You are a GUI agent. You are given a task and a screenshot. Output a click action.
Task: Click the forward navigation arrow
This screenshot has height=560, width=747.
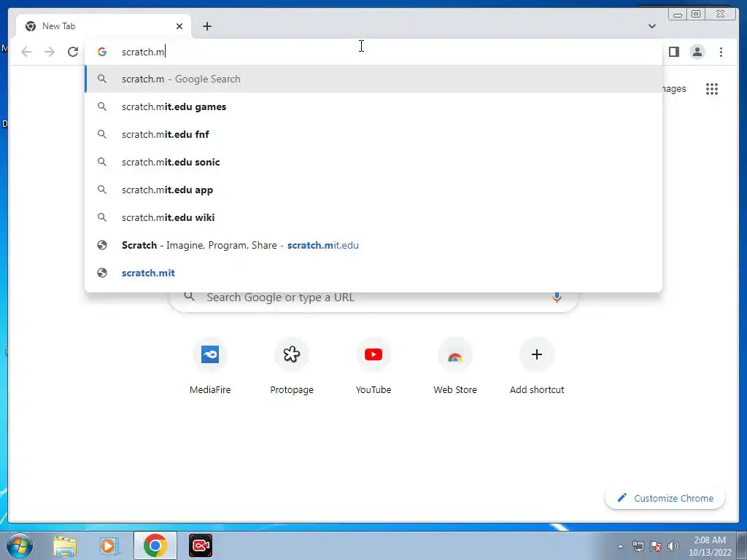(50, 52)
